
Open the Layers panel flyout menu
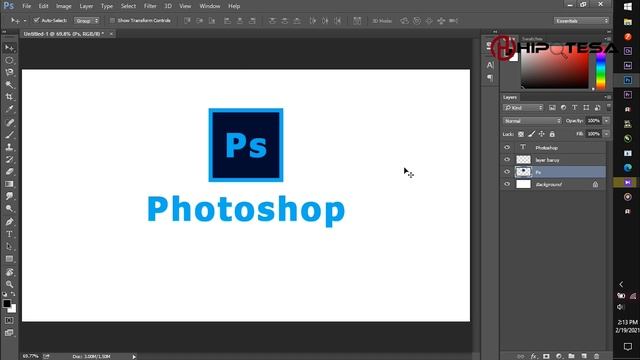point(608,97)
